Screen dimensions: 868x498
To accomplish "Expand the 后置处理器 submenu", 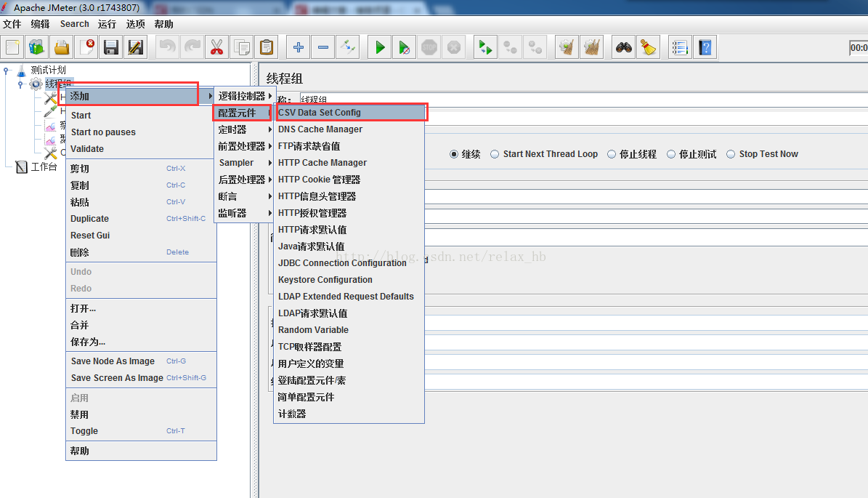I will click(x=245, y=180).
